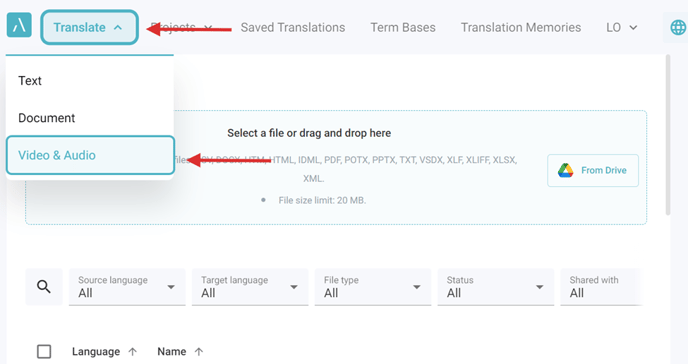Sort by Name using the arrow icon

click(x=199, y=352)
